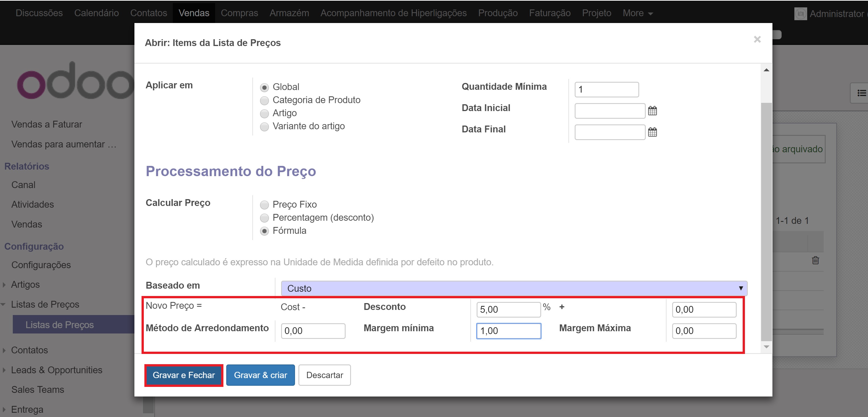Select the Preço Fixo radio option
Image resolution: width=868 pixels, height=417 pixels.
[x=265, y=205]
